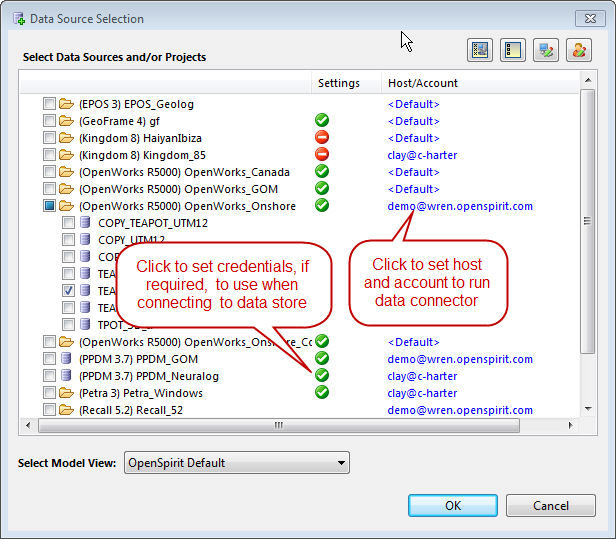The width and height of the screenshot is (616, 539).
Task: Click clay@c-harter link for Kingdom_85
Action: pos(422,155)
